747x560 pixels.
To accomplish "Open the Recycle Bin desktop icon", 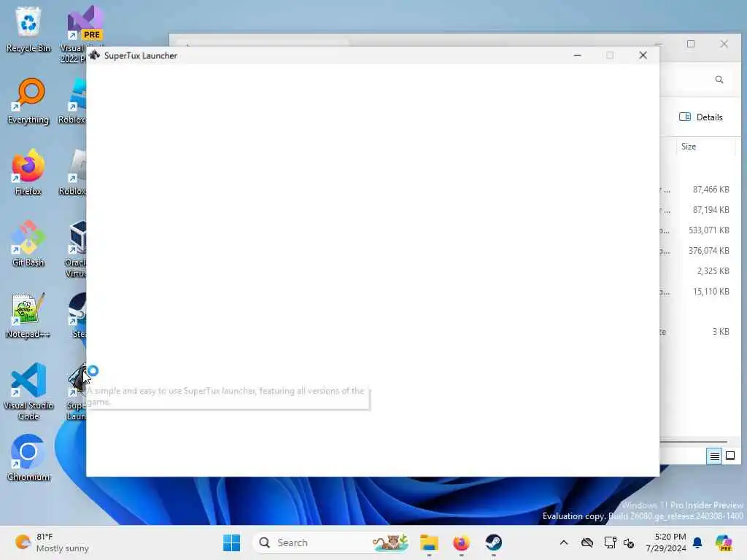I will (x=28, y=29).
